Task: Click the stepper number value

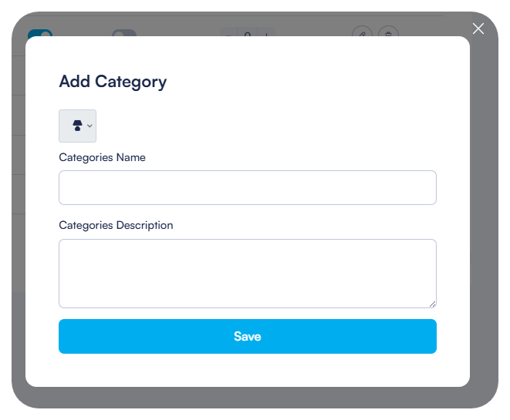Action: click(x=248, y=34)
